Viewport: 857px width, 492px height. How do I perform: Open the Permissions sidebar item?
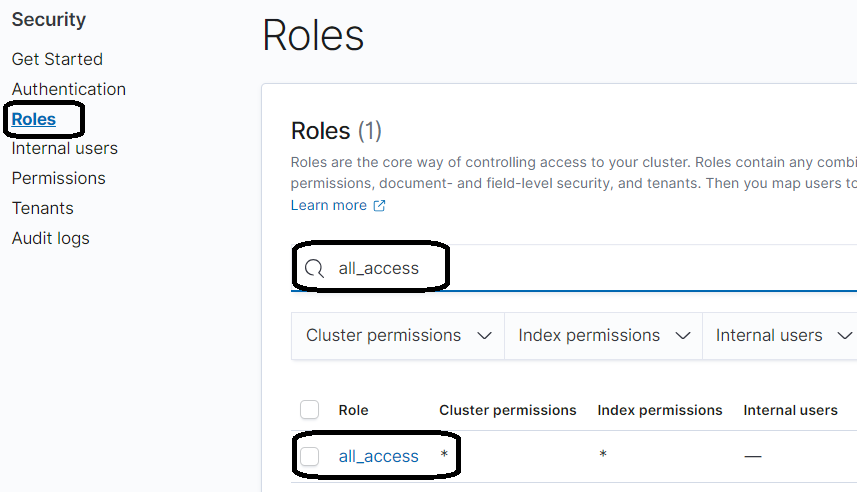(58, 178)
